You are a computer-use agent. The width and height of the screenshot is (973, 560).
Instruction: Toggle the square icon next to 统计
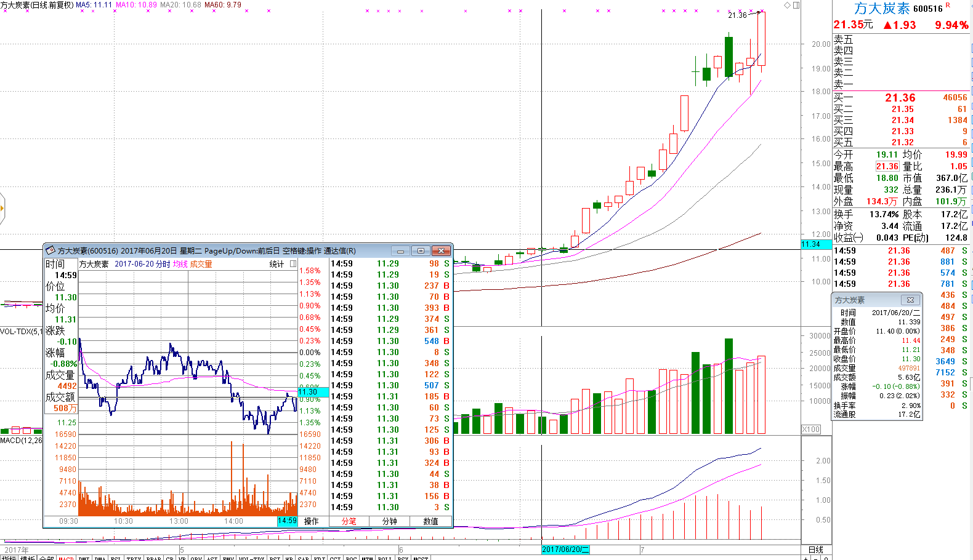(x=293, y=264)
